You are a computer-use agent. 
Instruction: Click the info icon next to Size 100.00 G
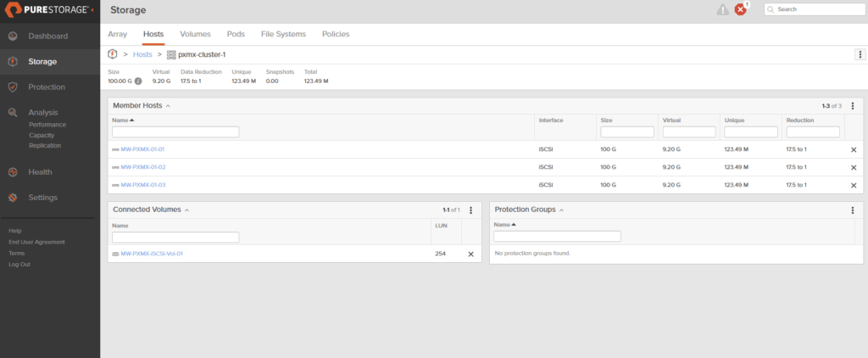point(138,81)
